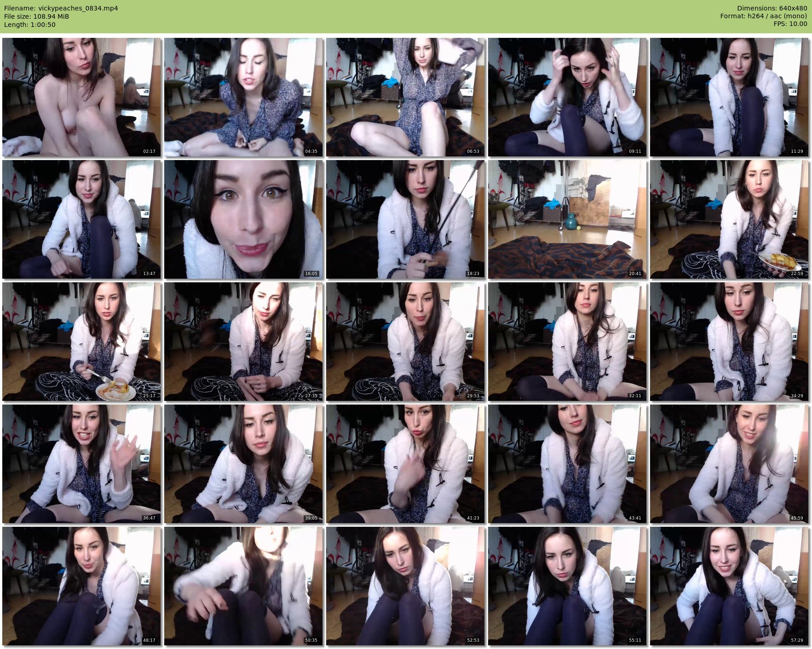Click the Format h264 / aac (mono) text

[764, 16]
